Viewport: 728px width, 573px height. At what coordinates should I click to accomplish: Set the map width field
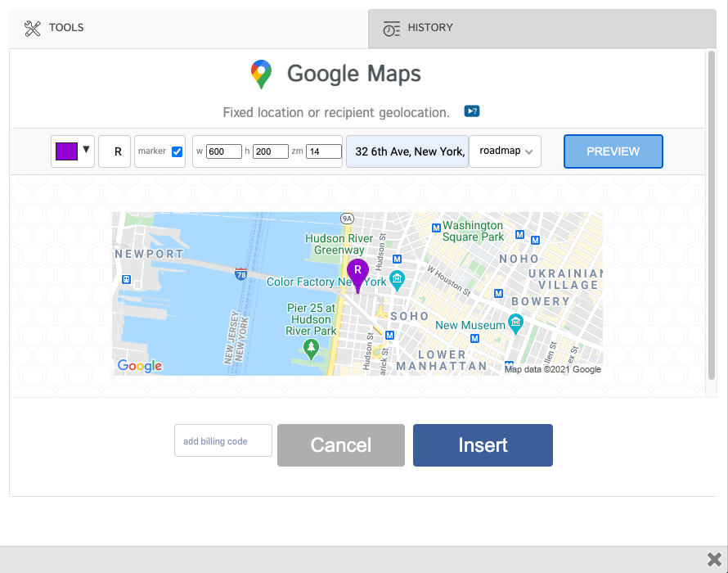tap(224, 151)
